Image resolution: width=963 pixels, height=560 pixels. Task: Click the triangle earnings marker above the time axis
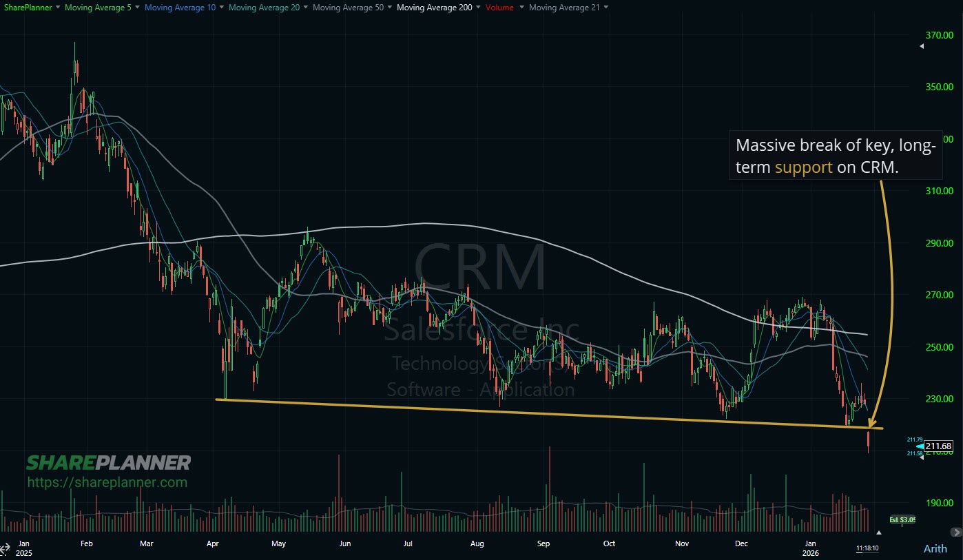[879, 532]
